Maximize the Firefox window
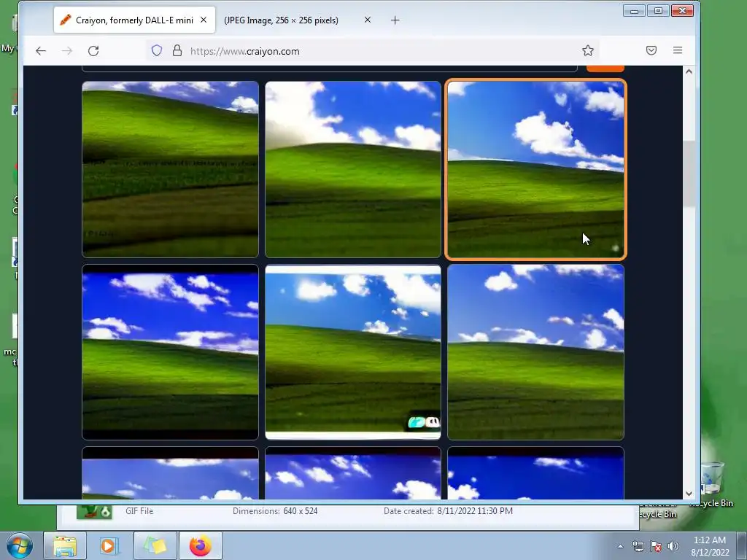The image size is (747, 560). [x=658, y=10]
